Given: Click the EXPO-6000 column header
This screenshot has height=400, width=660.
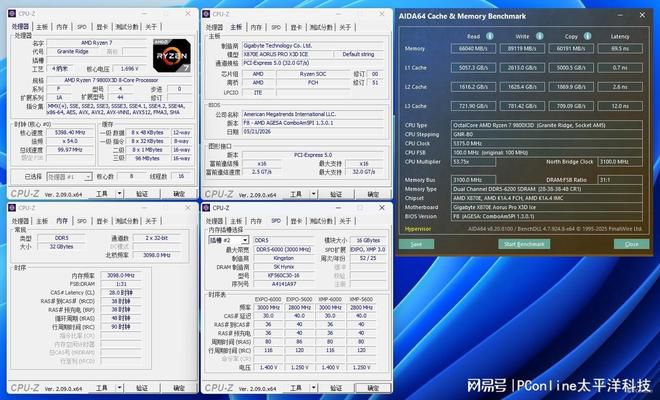Looking at the screenshot, I should tap(268, 299).
